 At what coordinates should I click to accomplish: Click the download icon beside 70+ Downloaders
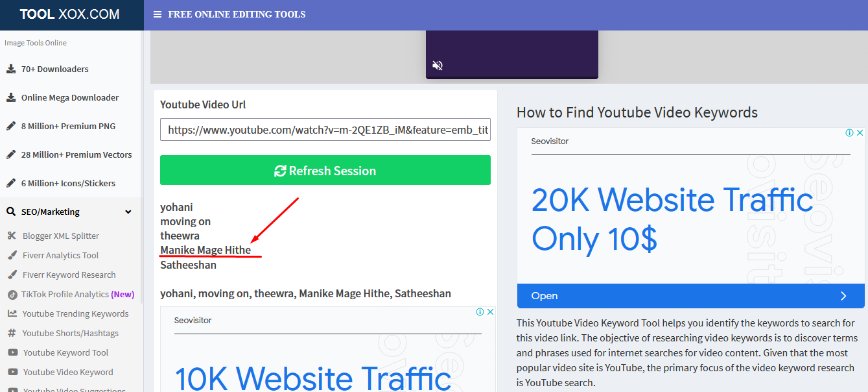[11, 69]
